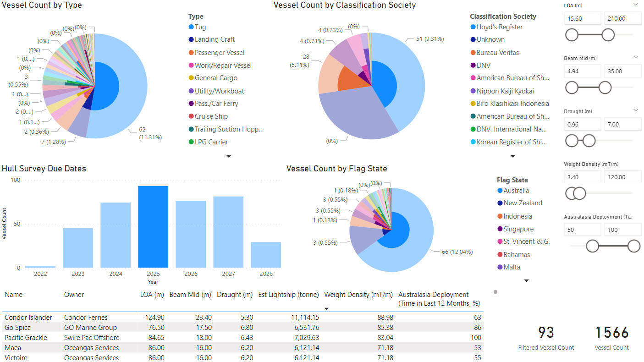Select the Condor Islander table row
The height and width of the screenshot is (362, 644).
(28, 318)
